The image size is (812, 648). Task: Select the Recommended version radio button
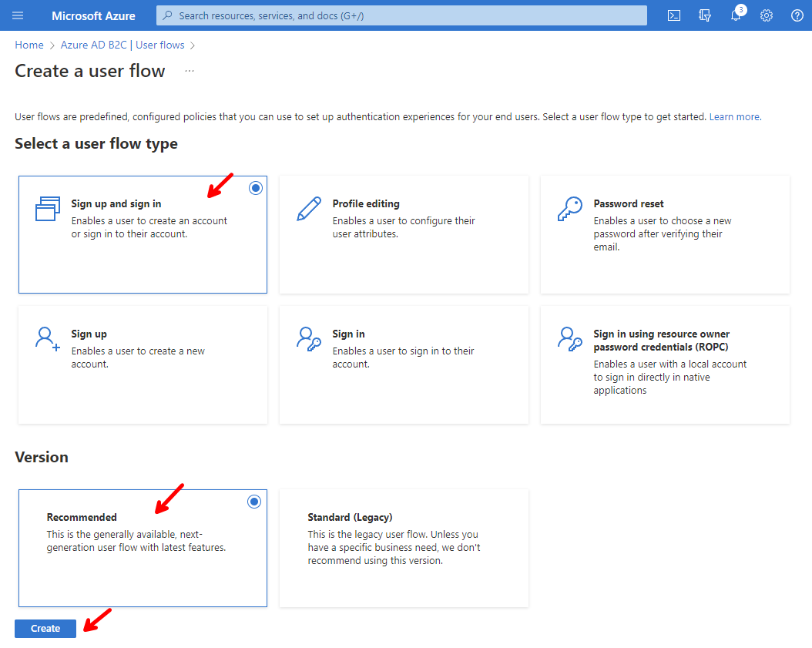click(x=254, y=502)
